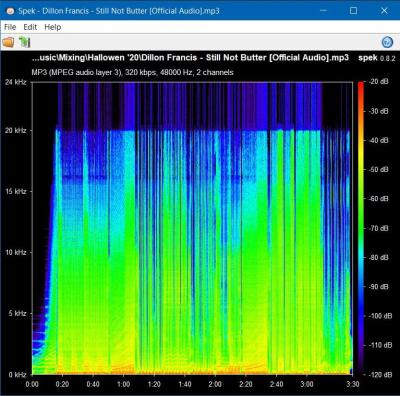Click the 2:40 time axis label
Viewport: 400px width, 396px height.
pyautogui.click(x=276, y=384)
